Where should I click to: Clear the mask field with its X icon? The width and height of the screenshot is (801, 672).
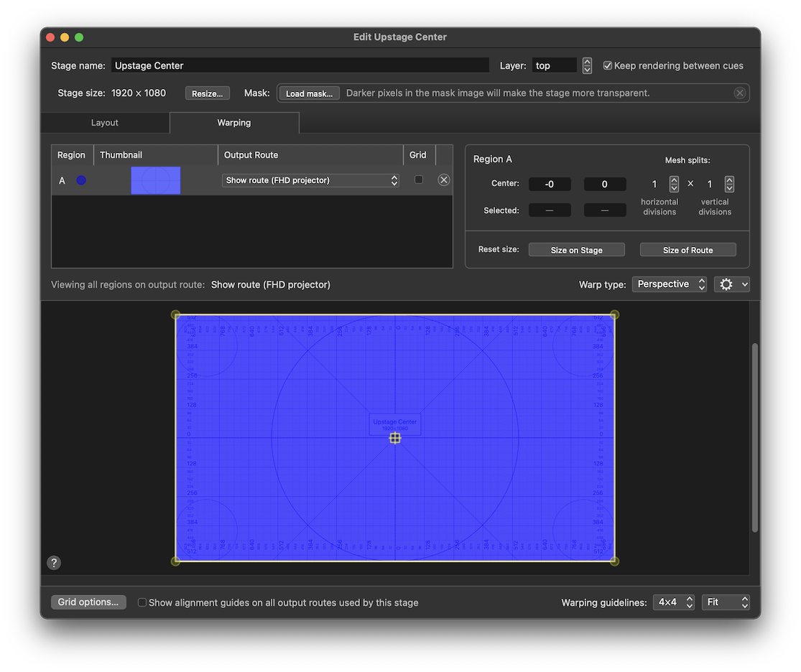tap(740, 93)
